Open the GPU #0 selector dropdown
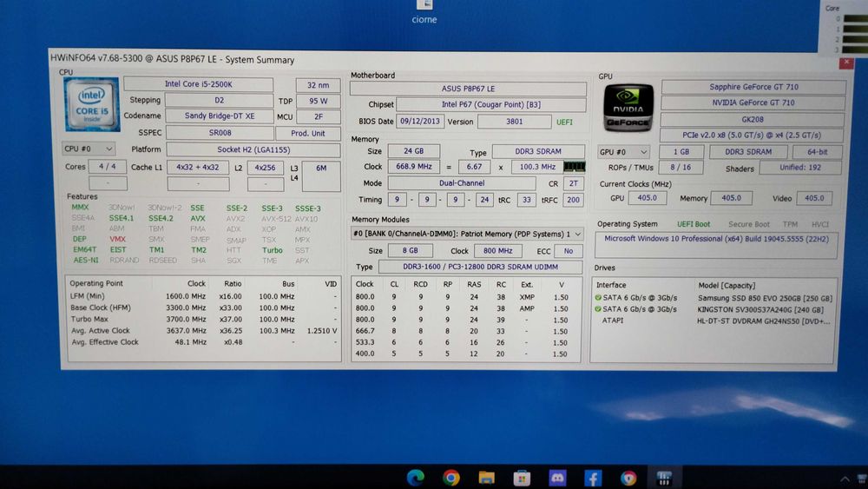This screenshot has height=489, width=868. point(623,152)
